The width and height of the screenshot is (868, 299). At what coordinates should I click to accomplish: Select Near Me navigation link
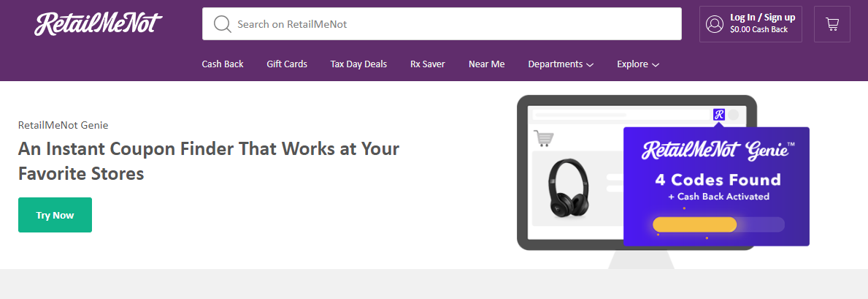[487, 64]
